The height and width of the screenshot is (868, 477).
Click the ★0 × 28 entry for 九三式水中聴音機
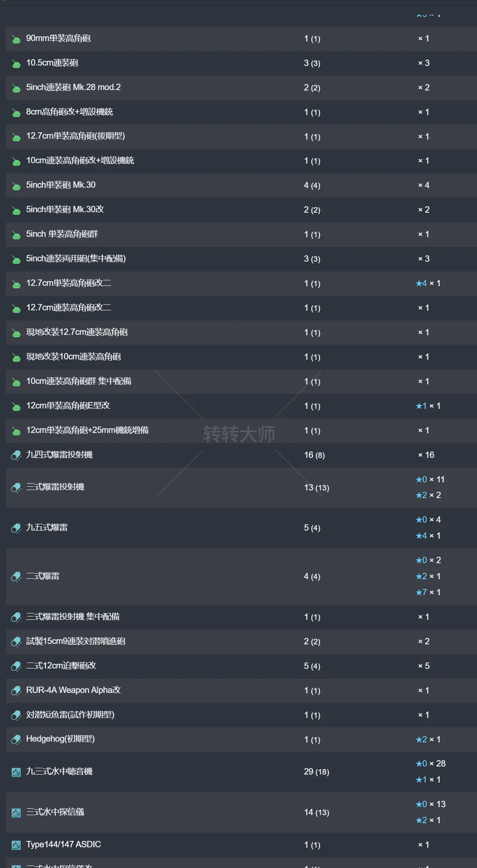[430, 764]
